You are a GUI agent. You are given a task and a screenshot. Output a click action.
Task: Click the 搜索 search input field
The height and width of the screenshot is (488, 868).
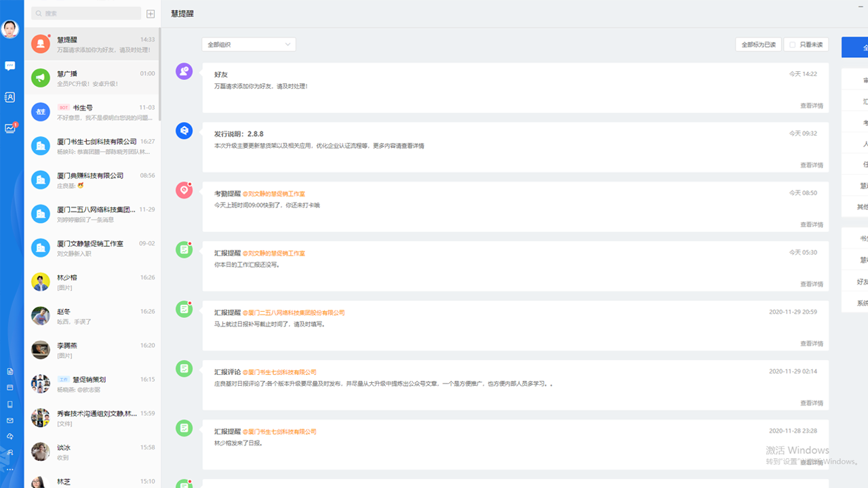(x=86, y=14)
